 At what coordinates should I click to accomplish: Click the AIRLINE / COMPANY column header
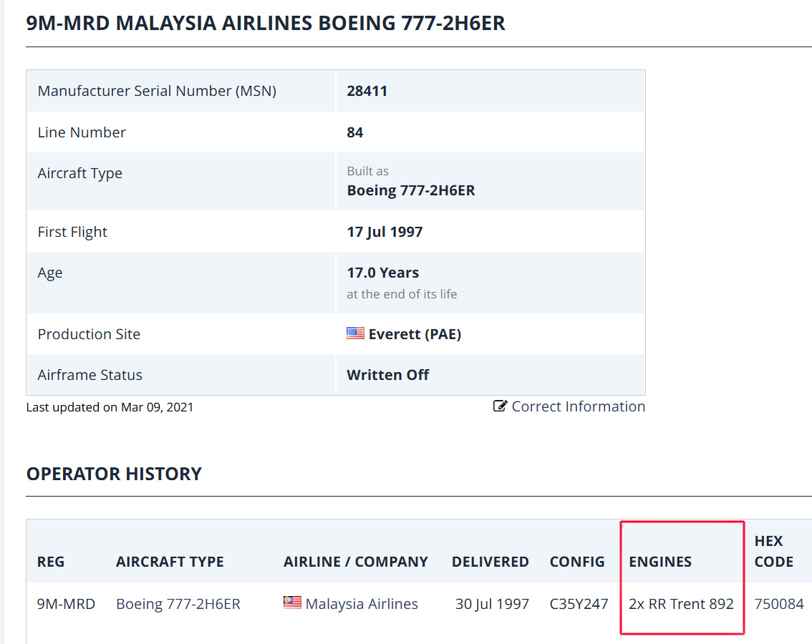[x=355, y=562]
